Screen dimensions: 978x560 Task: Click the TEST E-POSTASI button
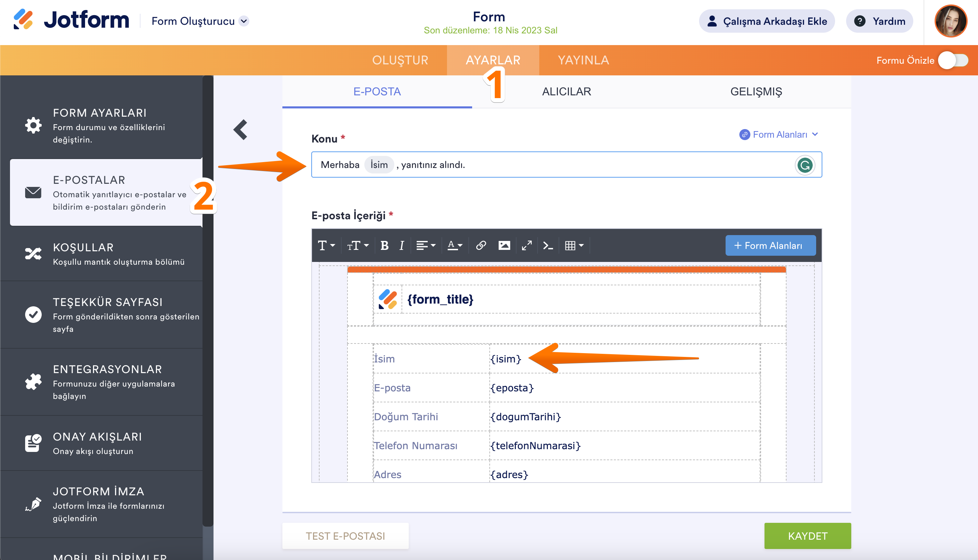tap(345, 536)
